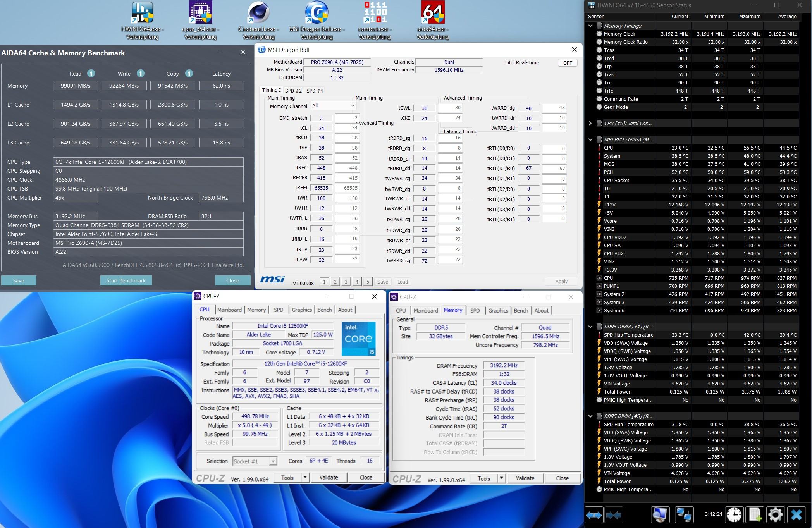Click the info icon next to Copy in AIDA64
The width and height of the screenshot is (812, 528).
tap(189, 73)
